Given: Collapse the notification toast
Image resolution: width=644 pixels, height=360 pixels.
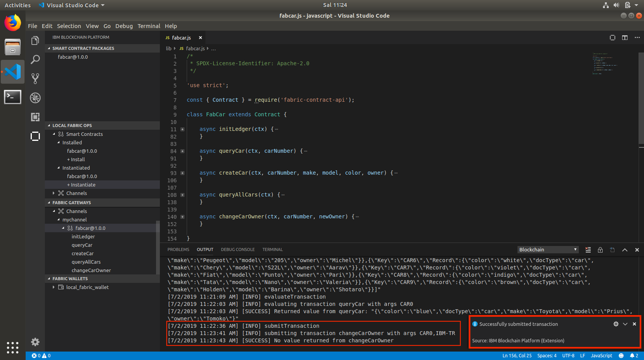Looking at the screenshot, I should pyautogui.click(x=625, y=324).
